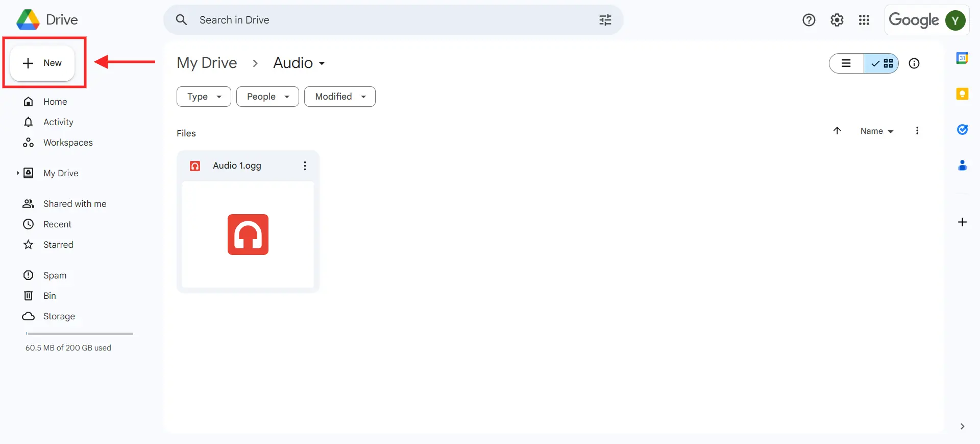The height and width of the screenshot is (444, 980).
Task: Open Google Tasks from the side panel
Action: click(x=963, y=129)
